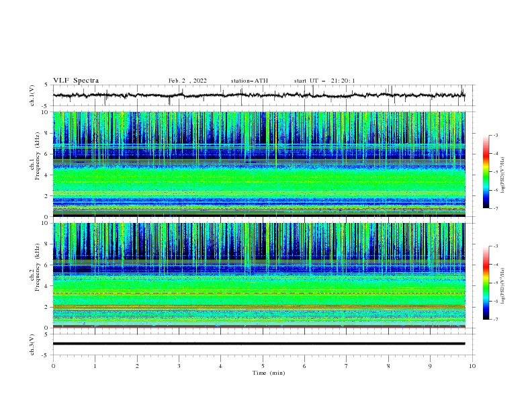Select the date text "Feb. 2 , 2022"

187,81
